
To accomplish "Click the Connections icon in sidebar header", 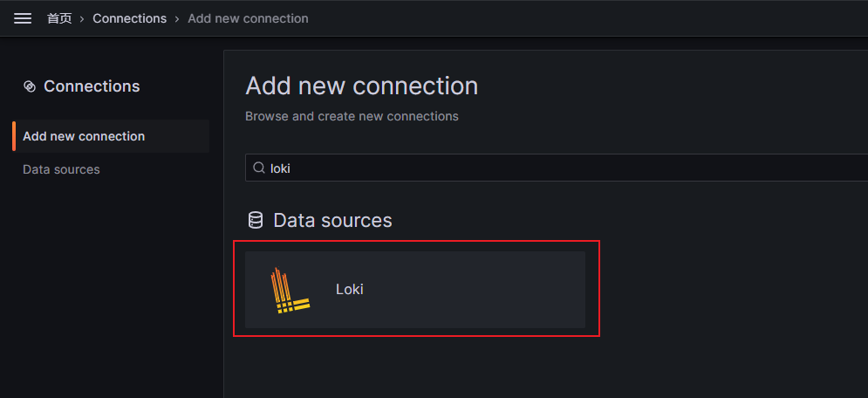I will 30,86.
